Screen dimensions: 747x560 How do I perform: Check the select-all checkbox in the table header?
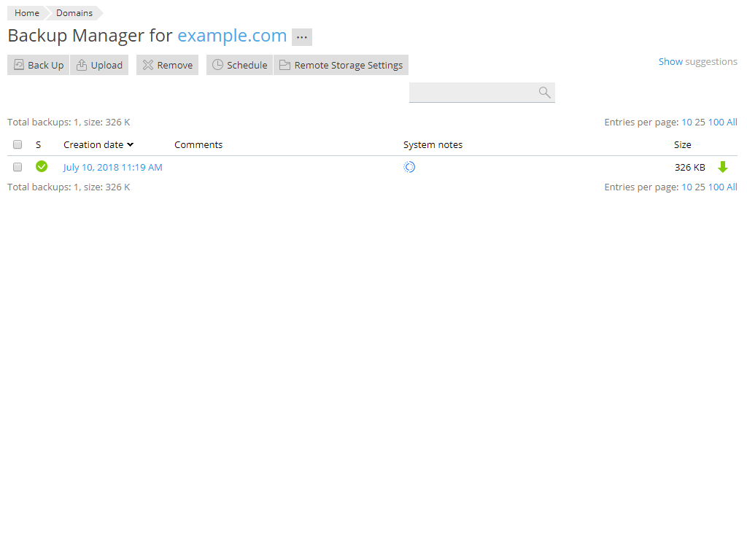click(x=17, y=144)
